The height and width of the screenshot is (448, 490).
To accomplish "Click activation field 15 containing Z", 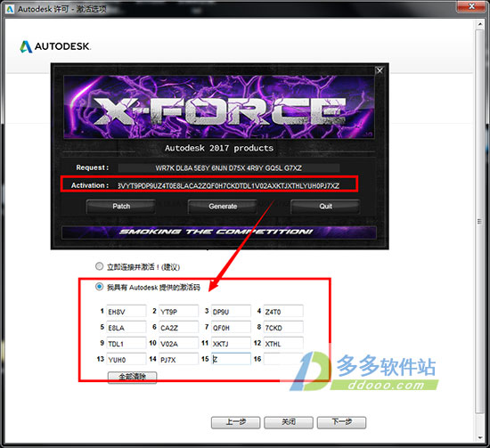I will pos(231,359).
